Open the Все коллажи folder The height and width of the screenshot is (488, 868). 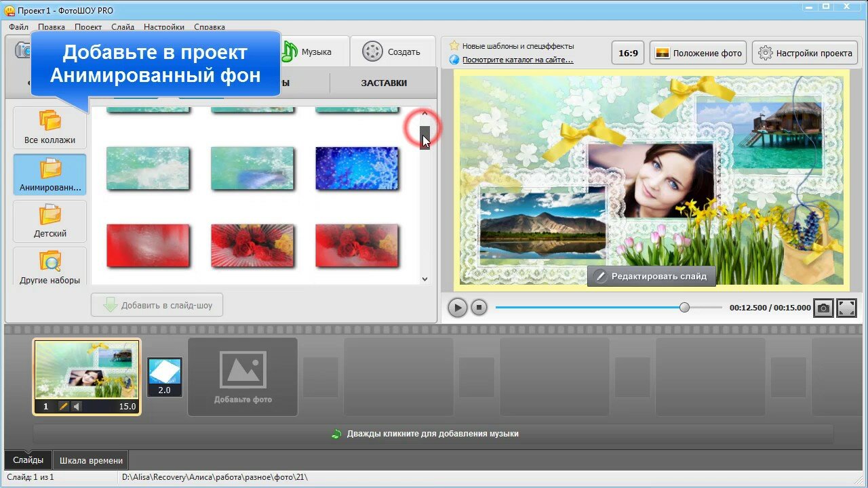pyautogui.click(x=50, y=128)
